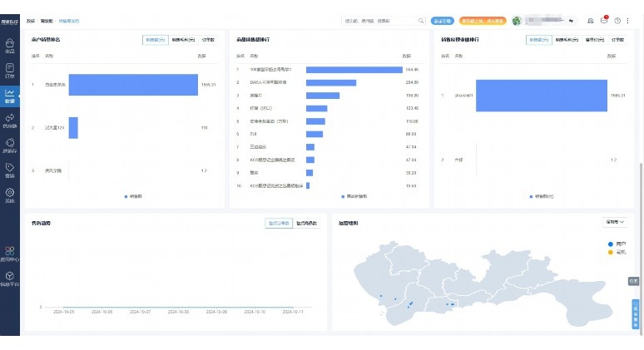Open the customer service headset icon
This screenshot has height=350, width=644.
point(591,21)
